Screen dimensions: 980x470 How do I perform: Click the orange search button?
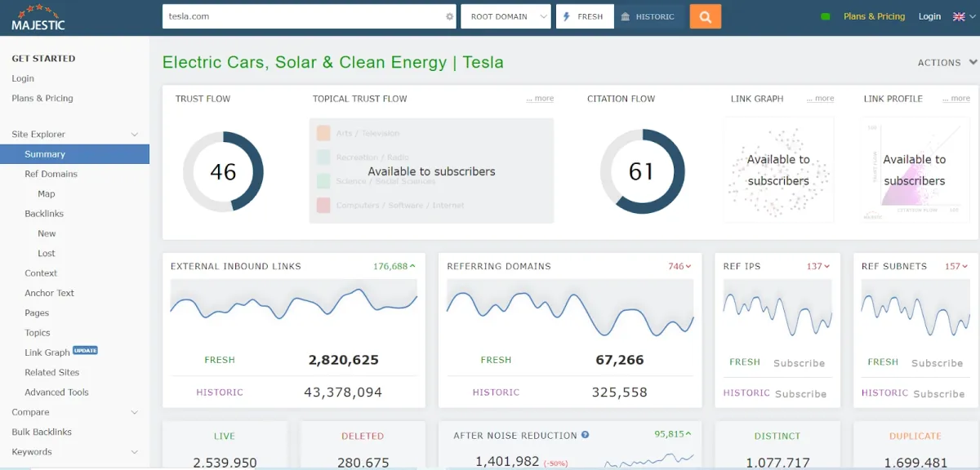pos(705,16)
